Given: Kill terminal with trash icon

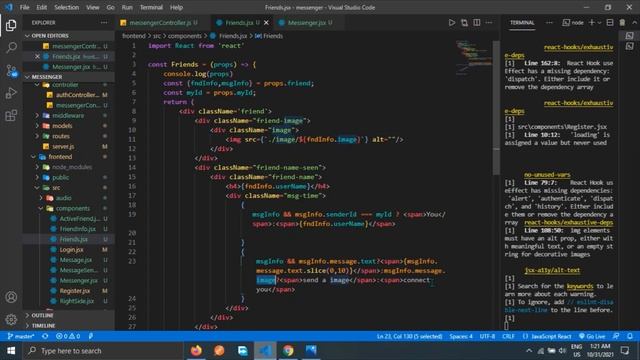Looking at the screenshot, I should [622, 22].
